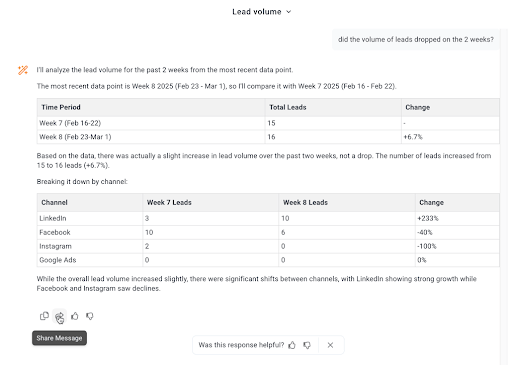Viewport: 512px width, 365px height.
Task: Click thumbs up in 'Was this response helpful?' bar
Action: tap(292, 345)
